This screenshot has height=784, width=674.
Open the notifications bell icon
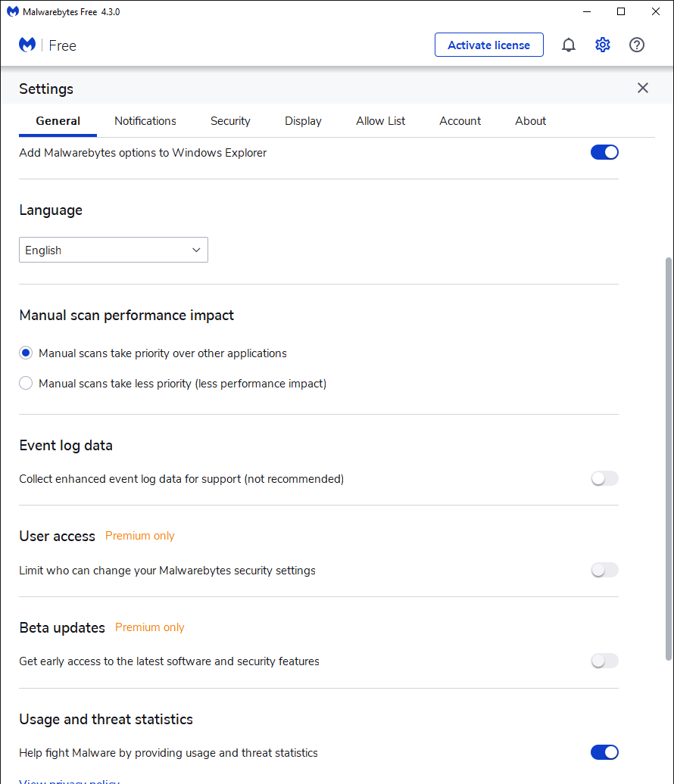569,45
